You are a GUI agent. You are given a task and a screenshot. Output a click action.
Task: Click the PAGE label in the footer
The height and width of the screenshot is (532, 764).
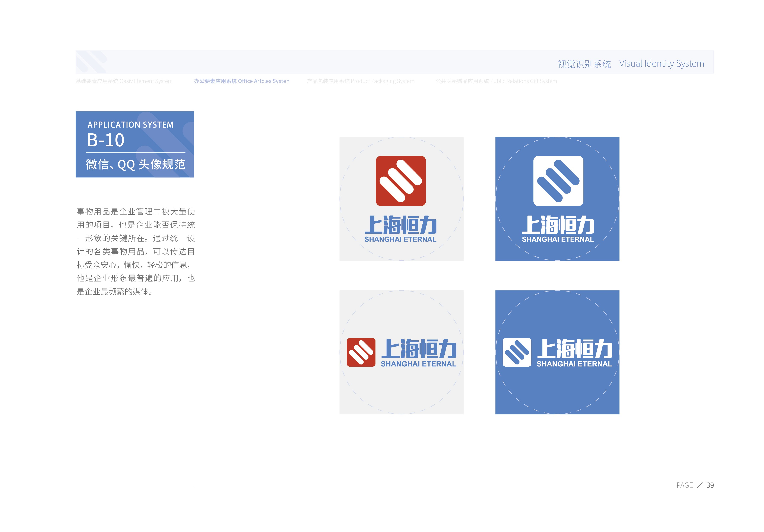click(x=684, y=485)
